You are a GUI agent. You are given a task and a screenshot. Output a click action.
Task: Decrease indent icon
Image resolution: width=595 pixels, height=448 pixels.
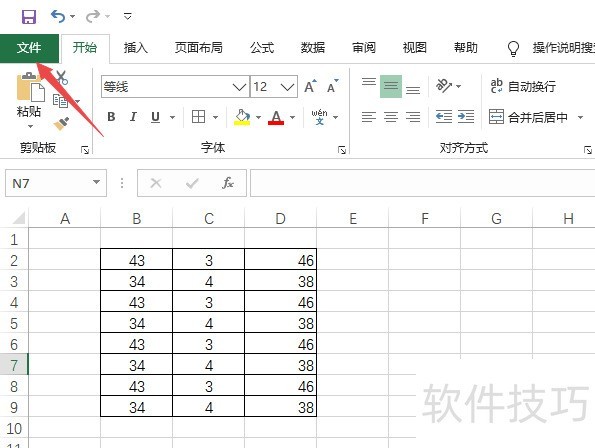point(444,117)
